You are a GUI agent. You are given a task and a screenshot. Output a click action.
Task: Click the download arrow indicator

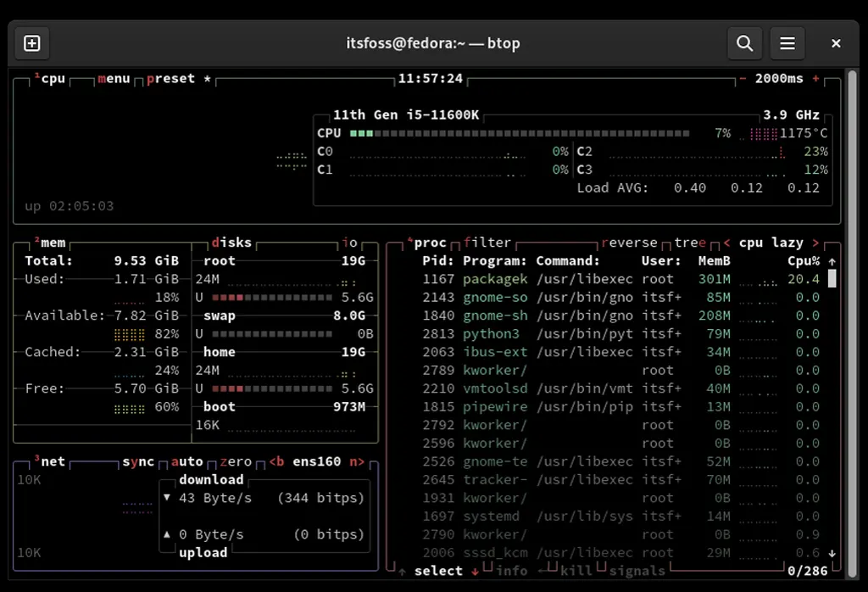167,497
